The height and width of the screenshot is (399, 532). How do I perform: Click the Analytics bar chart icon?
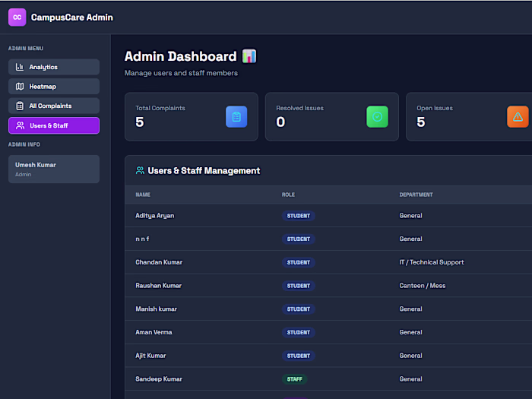(x=20, y=67)
